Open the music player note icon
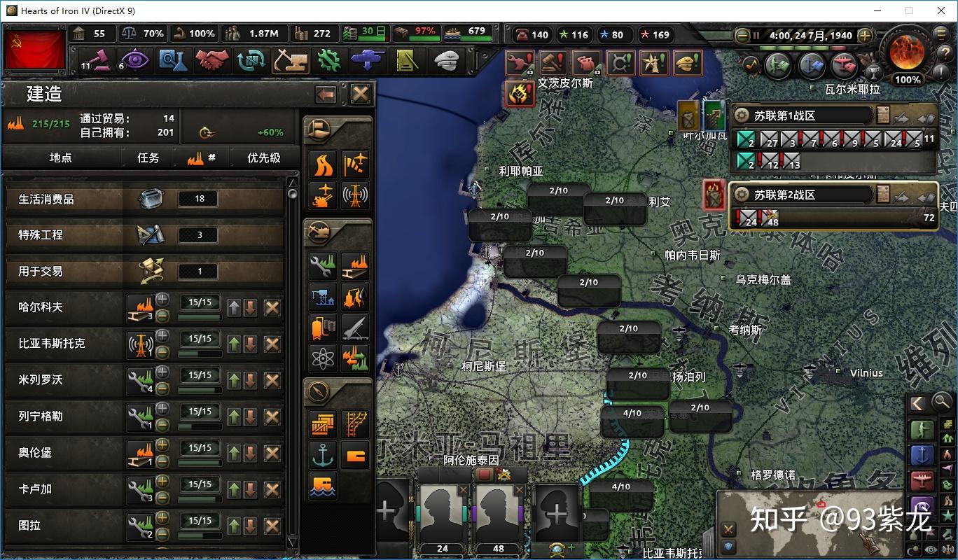958x560 pixels. coord(751,64)
